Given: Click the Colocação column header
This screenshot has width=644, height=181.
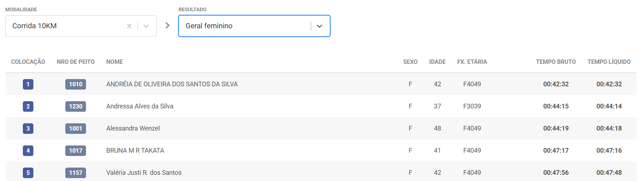Looking at the screenshot, I should point(28,62).
